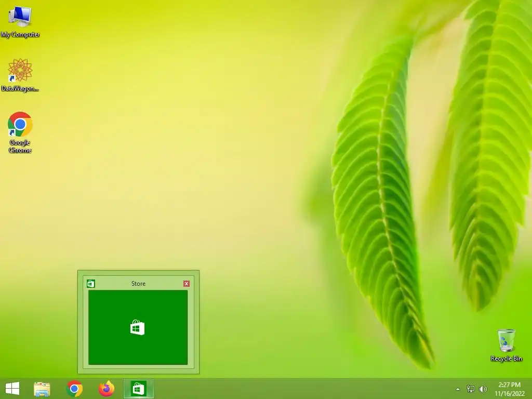532x399 pixels.
Task: Click the Google Chrome text label
Action: [20, 146]
